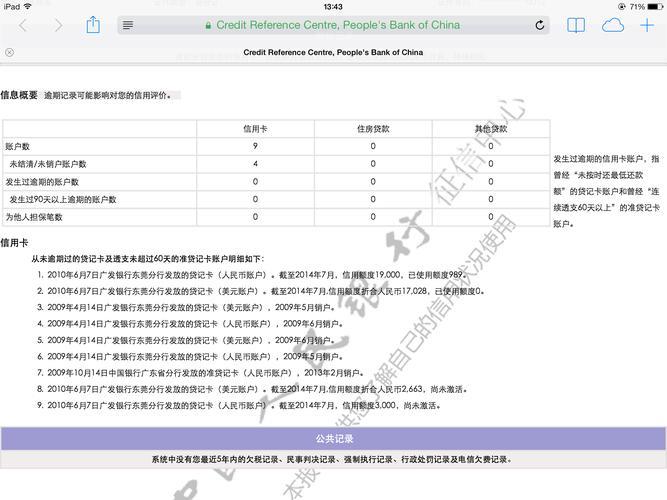The image size is (667, 500).
Task: Open iCloud Tabs cloud icon
Action: click(613, 25)
